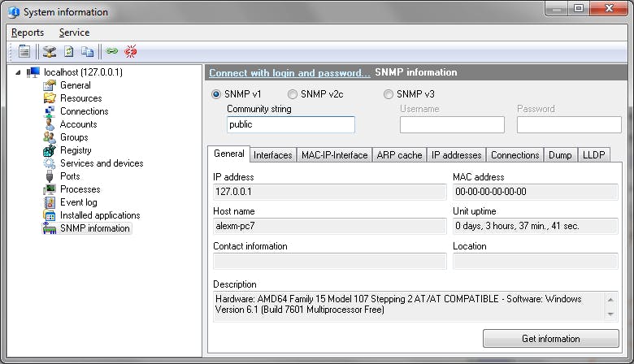This screenshot has height=364, width=634.
Task: Click the Event log icon
Action: tap(50, 202)
